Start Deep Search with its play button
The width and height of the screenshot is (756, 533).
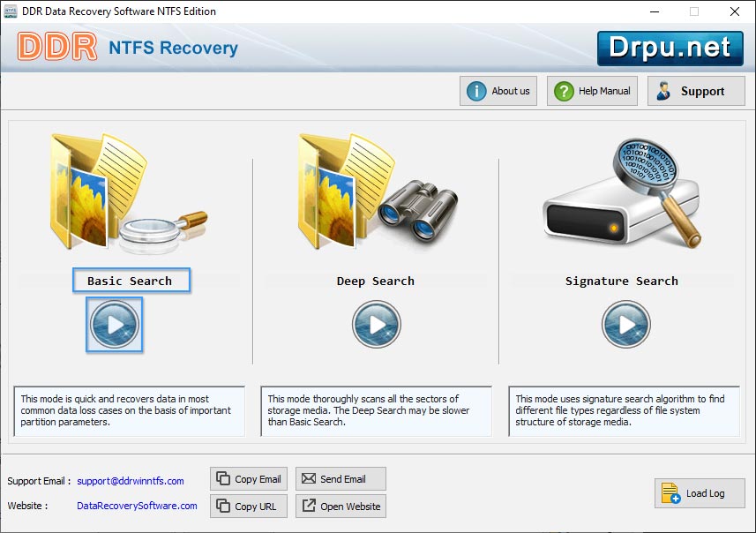pos(376,325)
